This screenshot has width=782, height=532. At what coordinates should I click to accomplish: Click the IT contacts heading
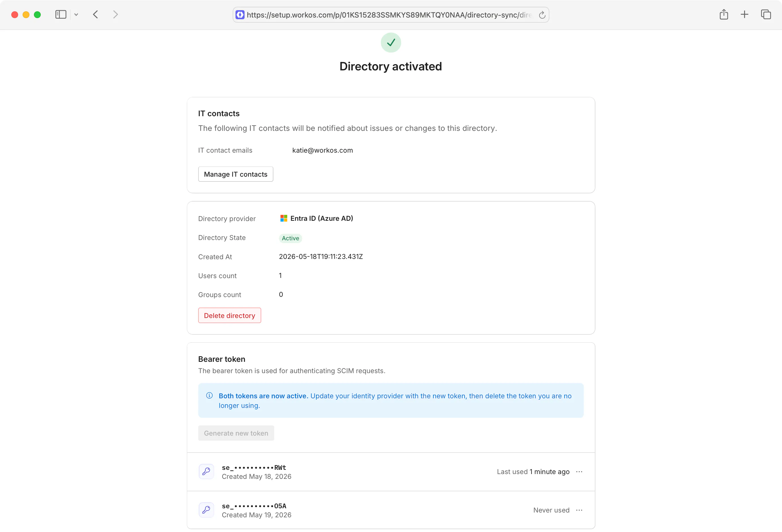tap(219, 113)
